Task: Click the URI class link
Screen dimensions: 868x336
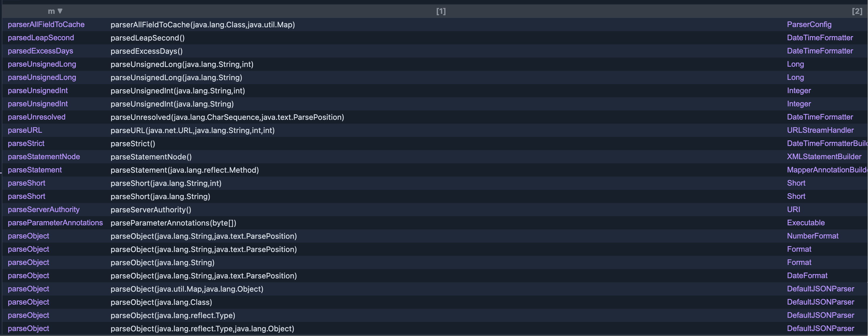Action: tap(794, 209)
